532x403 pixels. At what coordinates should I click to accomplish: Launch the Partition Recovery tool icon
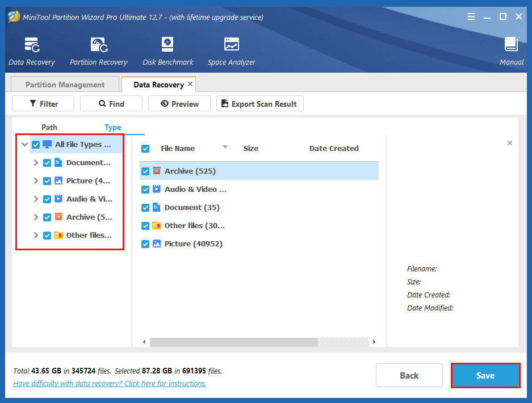tap(99, 45)
